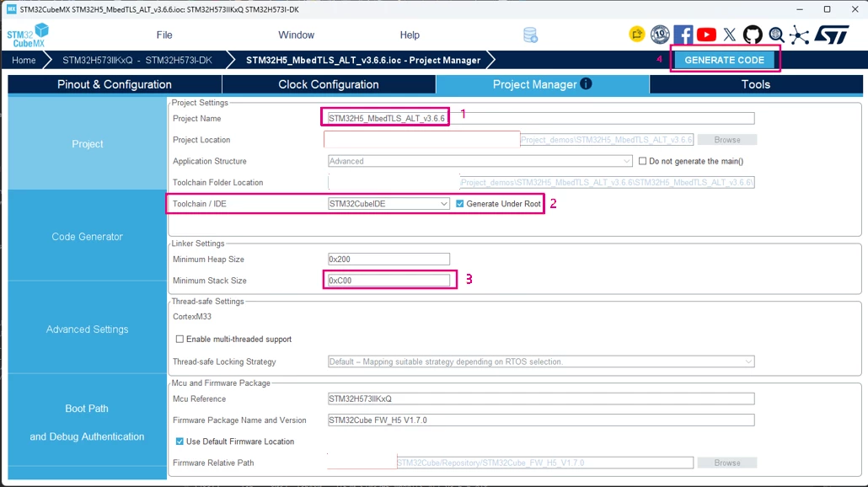Expand the Application Structure dropdown
Screen dimensions: 868x487
pos(480,161)
